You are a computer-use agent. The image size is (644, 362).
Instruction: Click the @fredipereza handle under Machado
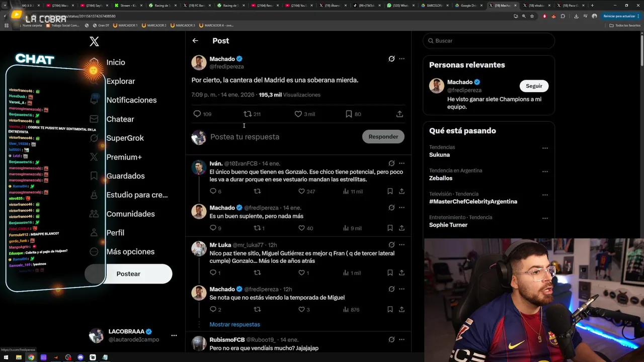point(226,66)
